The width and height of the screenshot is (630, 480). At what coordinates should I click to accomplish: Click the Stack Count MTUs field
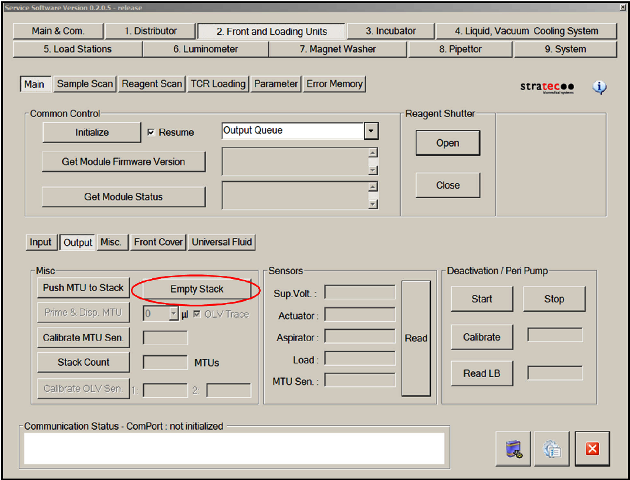pyautogui.click(x=165, y=362)
